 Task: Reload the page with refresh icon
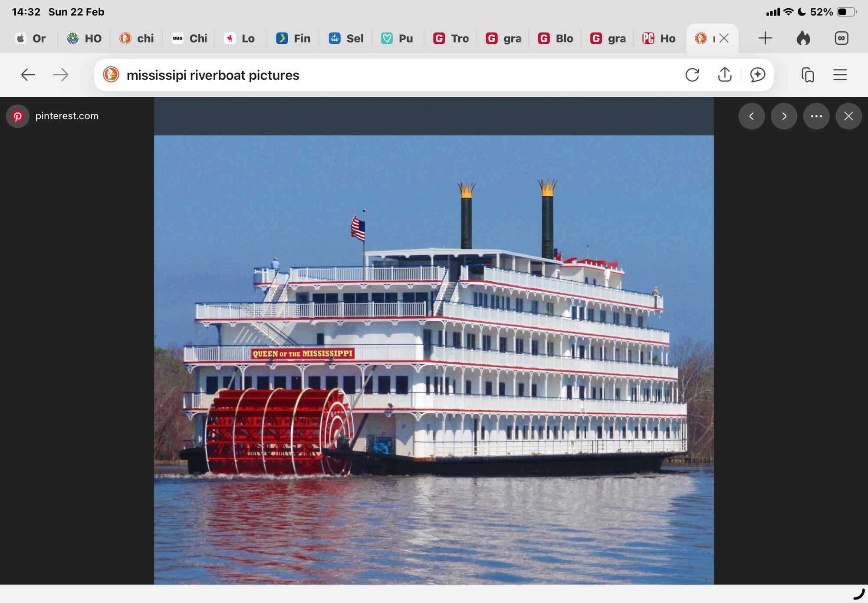(692, 75)
